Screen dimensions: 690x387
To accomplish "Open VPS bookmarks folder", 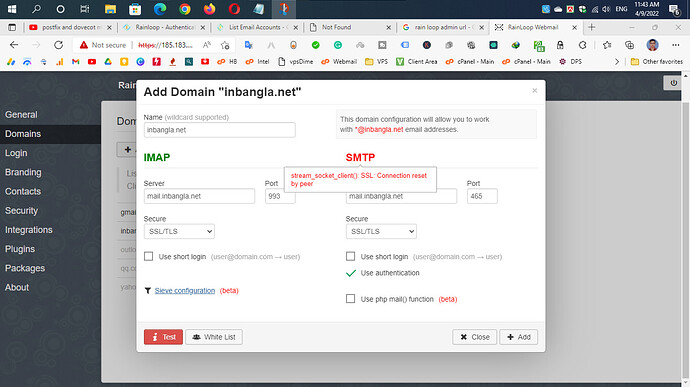I will tap(376, 62).
